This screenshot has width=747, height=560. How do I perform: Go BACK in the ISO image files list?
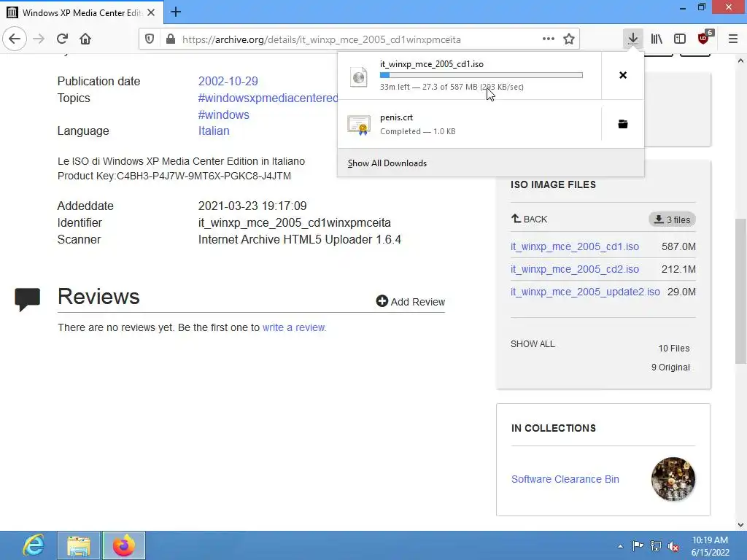[x=530, y=219]
